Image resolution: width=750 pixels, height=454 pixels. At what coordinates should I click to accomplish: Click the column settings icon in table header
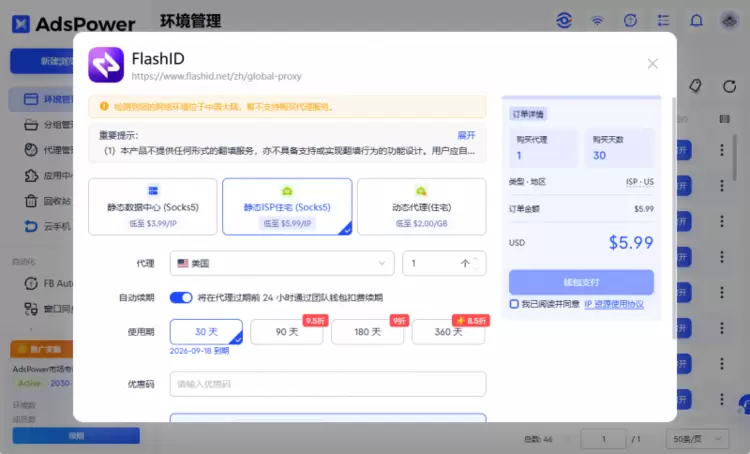click(725, 119)
